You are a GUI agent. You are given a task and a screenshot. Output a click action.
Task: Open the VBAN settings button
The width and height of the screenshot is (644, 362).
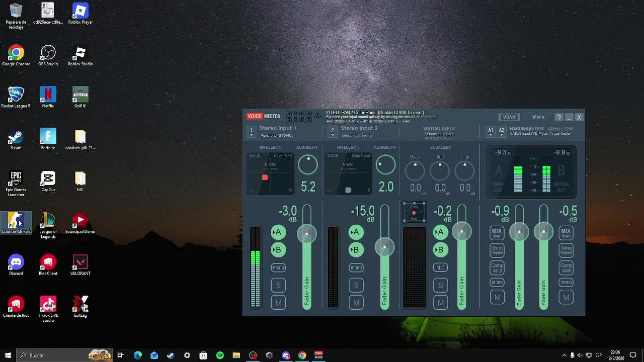pyautogui.click(x=509, y=117)
